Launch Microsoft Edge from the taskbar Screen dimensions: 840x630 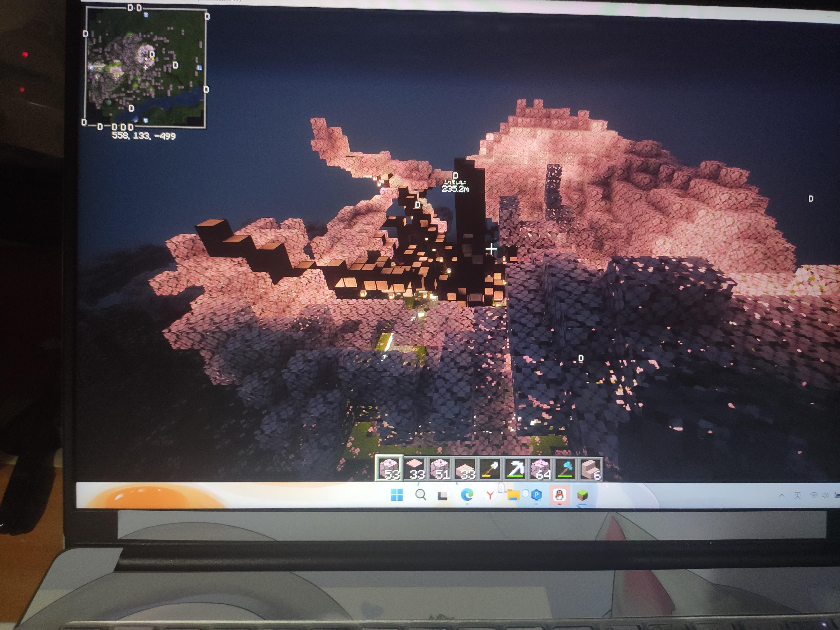pos(467,495)
